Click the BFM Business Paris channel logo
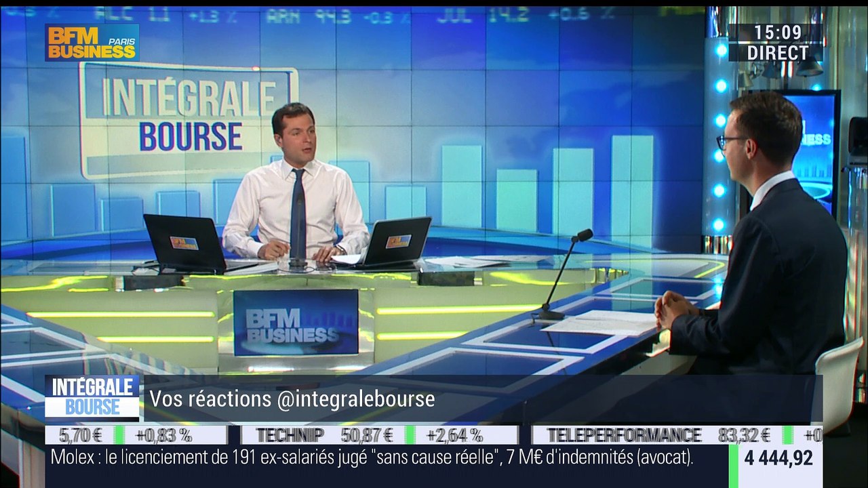The width and height of the screenshot is (868, 488). tap(92, 43)
